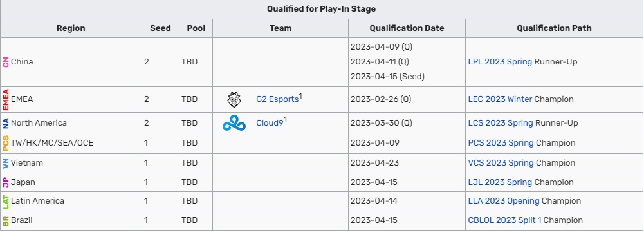The height and width of the screenshot is (232, 644).
Task: Open the PCS 2023 Spring link
Action: (501, 143)
